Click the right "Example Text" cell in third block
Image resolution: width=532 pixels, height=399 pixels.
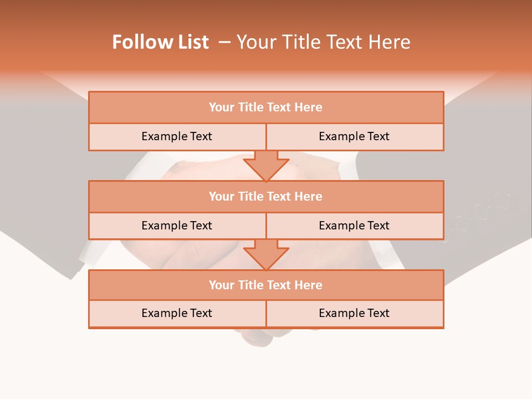(x=355, y=314)
